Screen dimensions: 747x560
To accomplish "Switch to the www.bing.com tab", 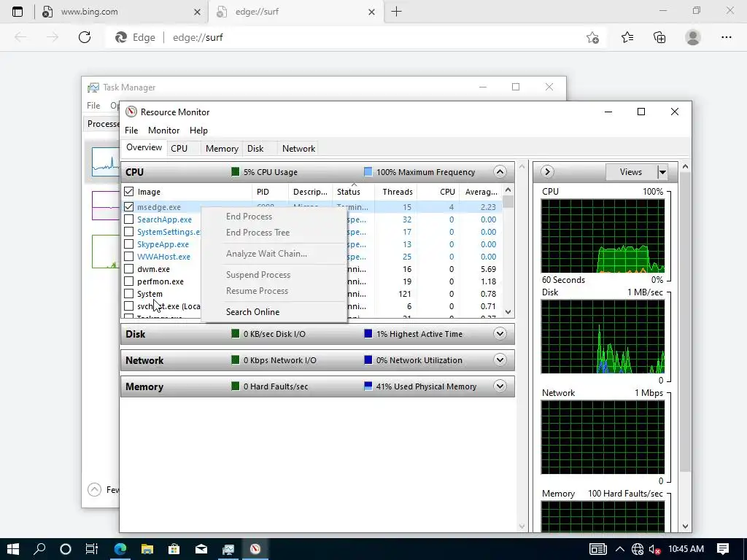I will coord(120,12).
